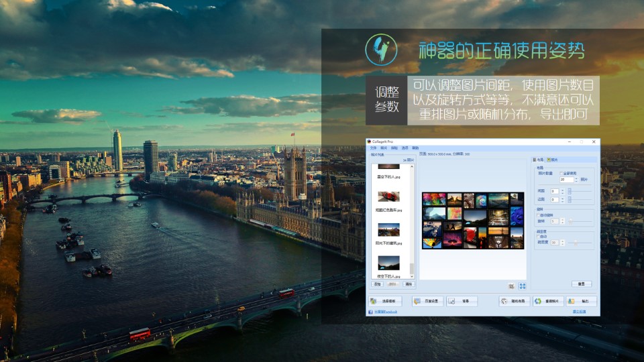Click the 添加 (Add) button under photo list
Viewport: 644px width, 362px height.
tap(377, 284)
